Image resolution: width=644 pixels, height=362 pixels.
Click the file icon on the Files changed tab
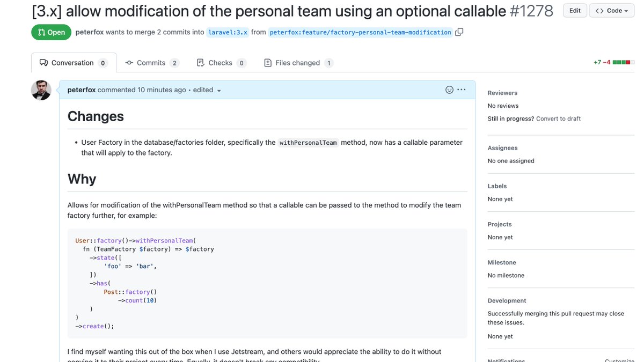pyautogui.click(x=268, y=63)
